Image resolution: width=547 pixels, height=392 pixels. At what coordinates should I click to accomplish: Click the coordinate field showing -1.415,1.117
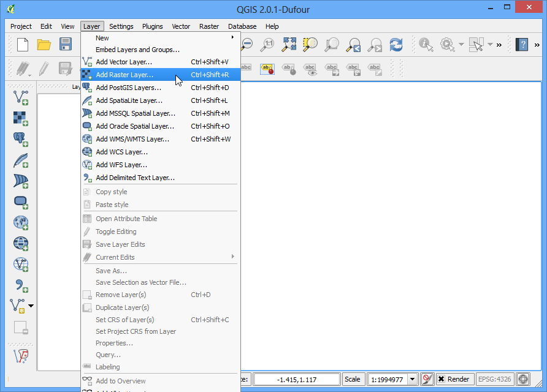[x=297, y=380]
